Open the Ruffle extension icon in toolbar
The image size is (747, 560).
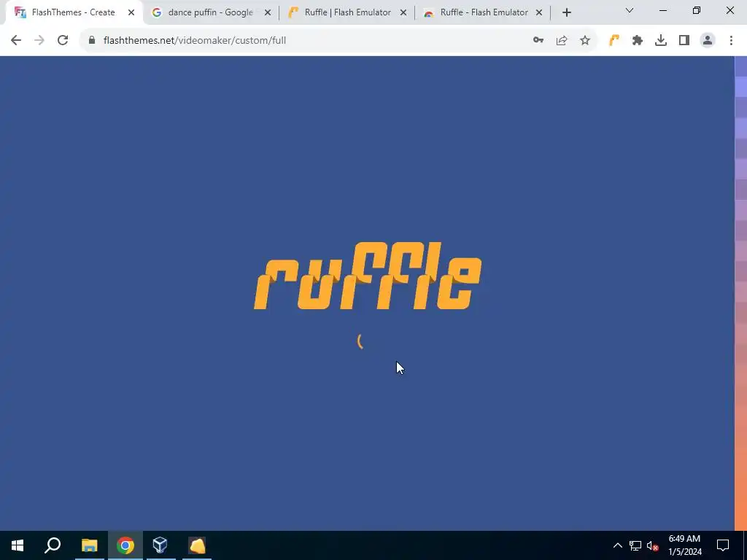coord(614,41)
